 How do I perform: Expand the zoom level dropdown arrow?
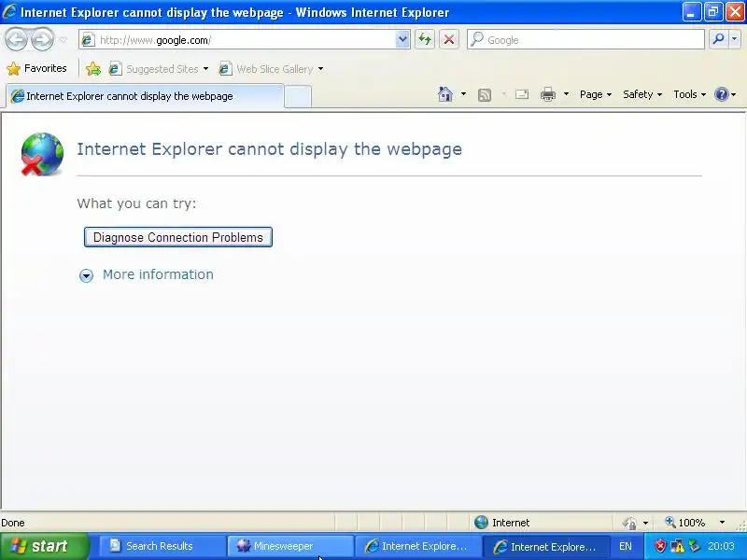tap(722, 523)
